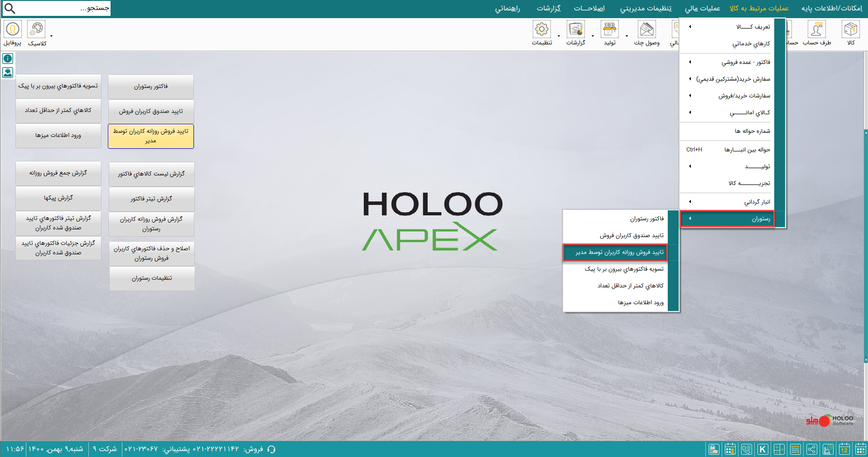The width and height of the screenshot is (868, 457).
Task: Click the اصلاح و حذف فاکتورهاي کاربران button
Action: [x=152, y=253]
